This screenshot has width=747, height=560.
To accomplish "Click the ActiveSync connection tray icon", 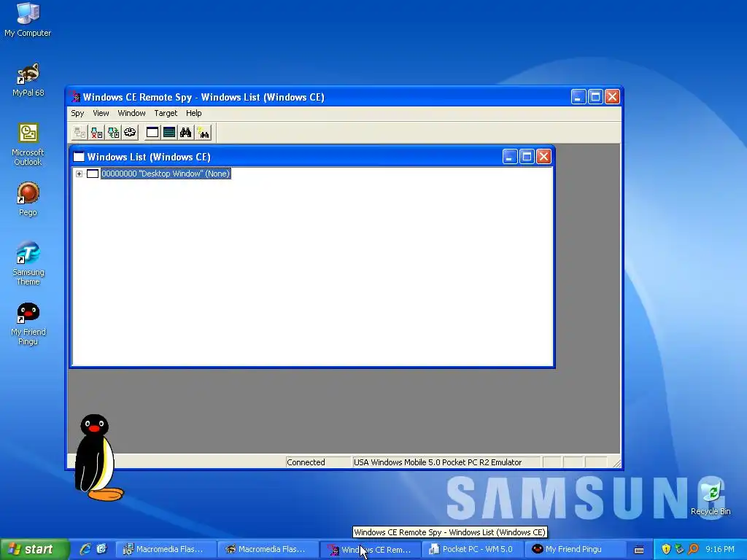I will pyautogui.click(x=679, y=549).
